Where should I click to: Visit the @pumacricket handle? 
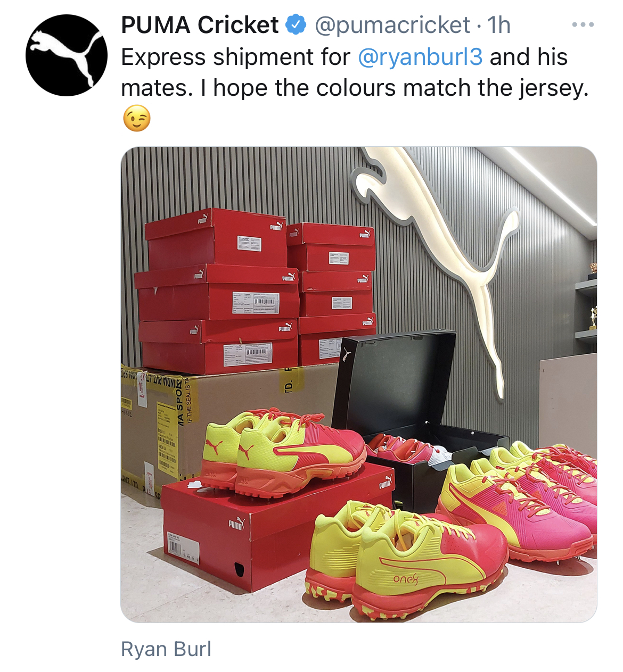click(x=392, y=25)
